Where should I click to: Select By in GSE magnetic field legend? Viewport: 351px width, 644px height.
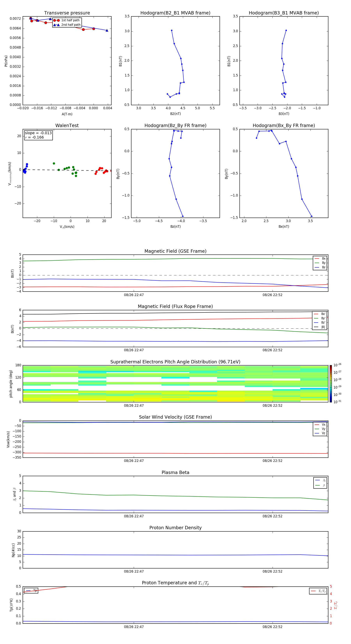[320, 263]
